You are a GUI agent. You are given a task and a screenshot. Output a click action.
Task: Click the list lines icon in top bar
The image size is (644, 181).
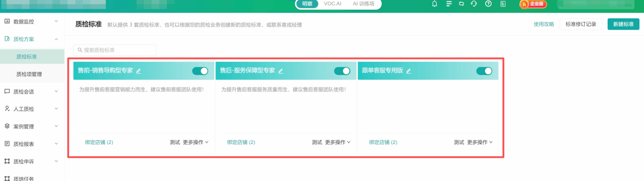449,4
